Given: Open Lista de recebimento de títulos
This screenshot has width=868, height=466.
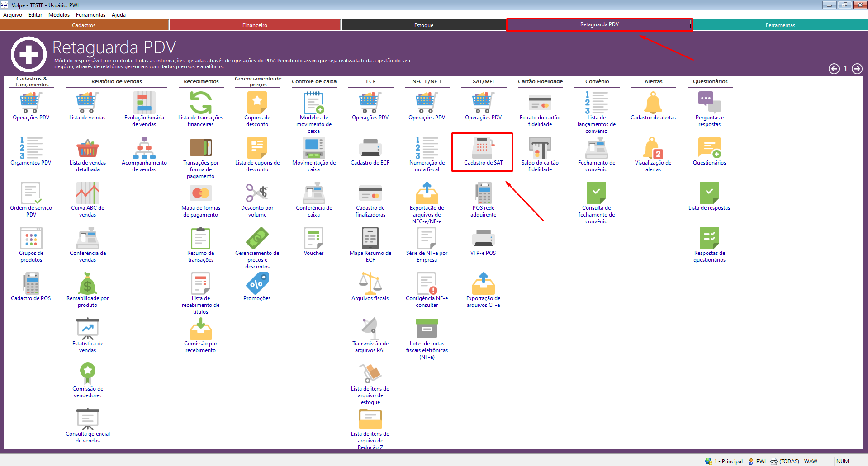Looking at the screenshot, I should tap(201, 293).
